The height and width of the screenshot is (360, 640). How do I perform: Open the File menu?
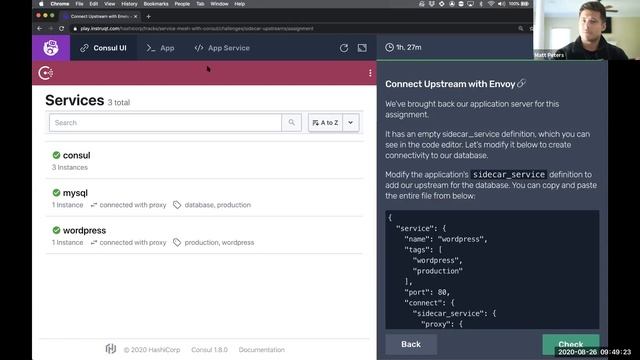click(x=79, y=4)
